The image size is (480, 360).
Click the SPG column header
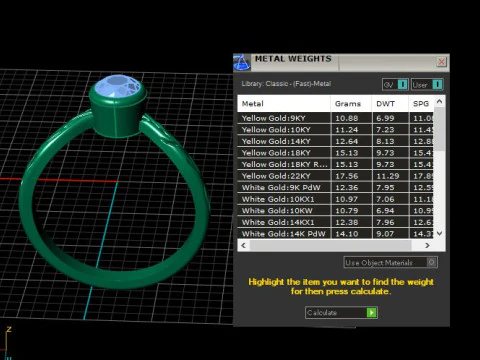pyautogui.click(x=421, y=104)
